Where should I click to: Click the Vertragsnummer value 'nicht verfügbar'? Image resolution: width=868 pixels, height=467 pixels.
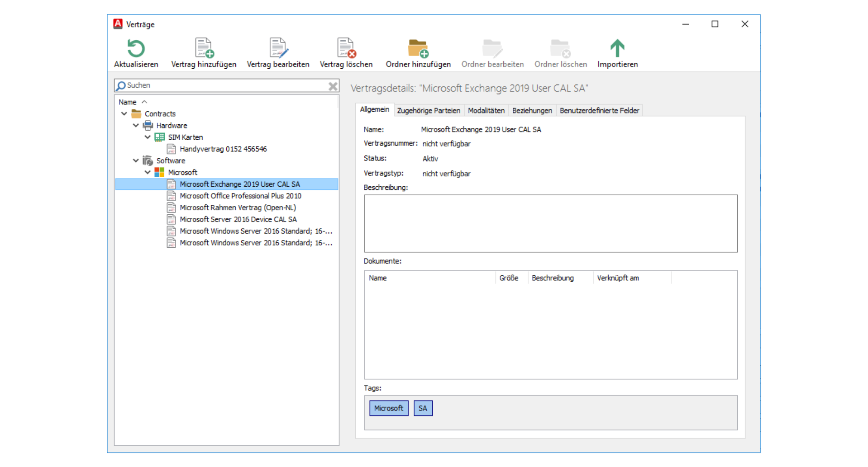tap(446, 144)
